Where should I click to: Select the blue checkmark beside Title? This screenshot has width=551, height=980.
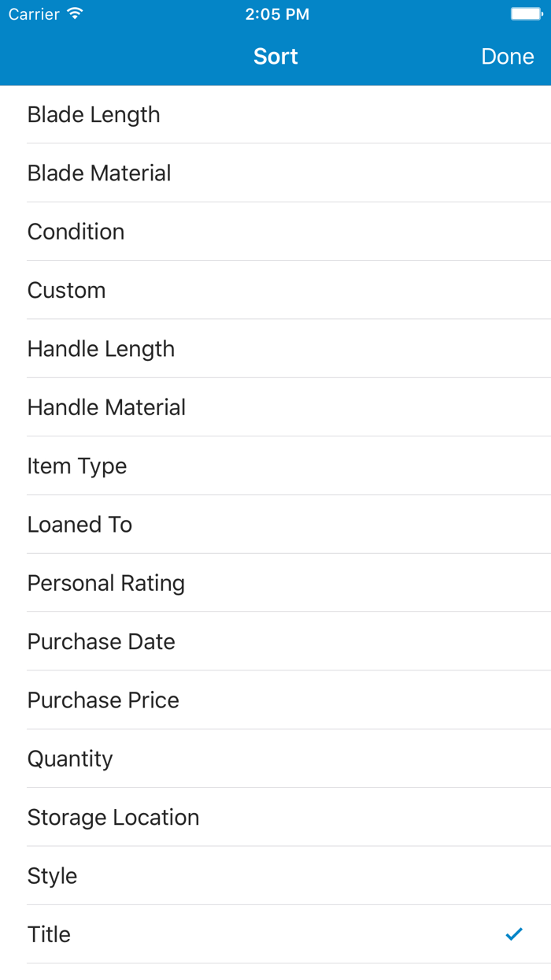pyautogui.click(x=514, y=934)
